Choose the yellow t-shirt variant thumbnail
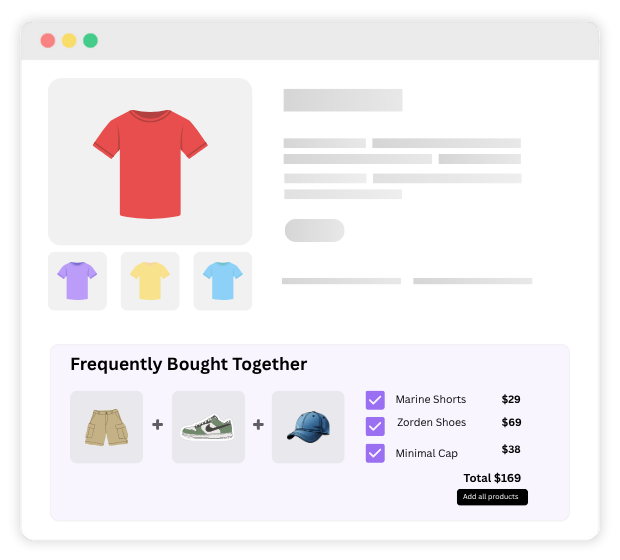Viewport: 620px width, 560px height. [x=150, y=281]
